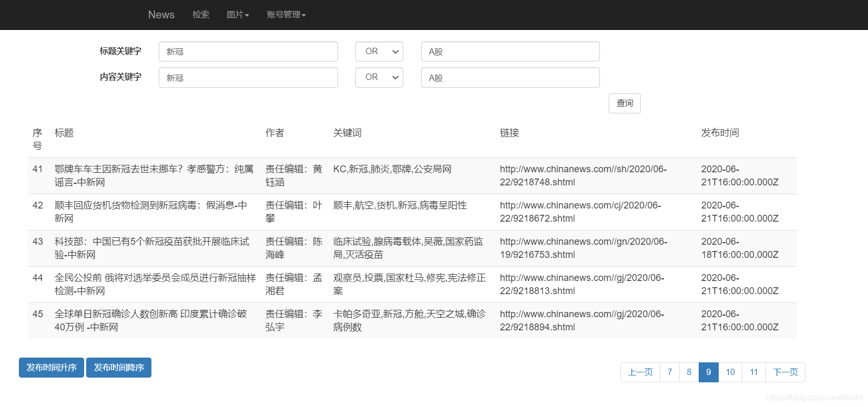Focus the 标题关键字 first input with 新冠

click(248, 51)
